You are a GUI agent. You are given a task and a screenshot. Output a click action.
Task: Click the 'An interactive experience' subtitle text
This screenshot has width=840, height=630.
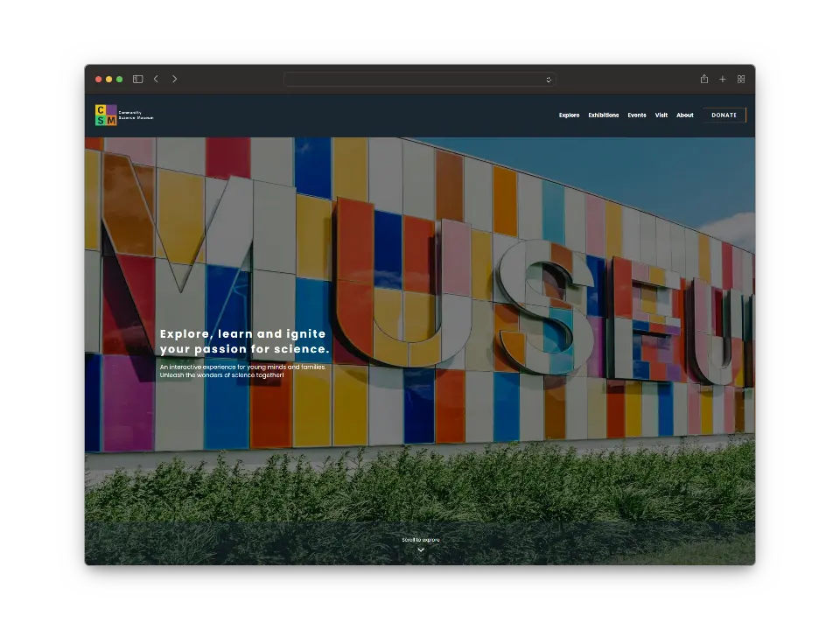tap(242, 371)
